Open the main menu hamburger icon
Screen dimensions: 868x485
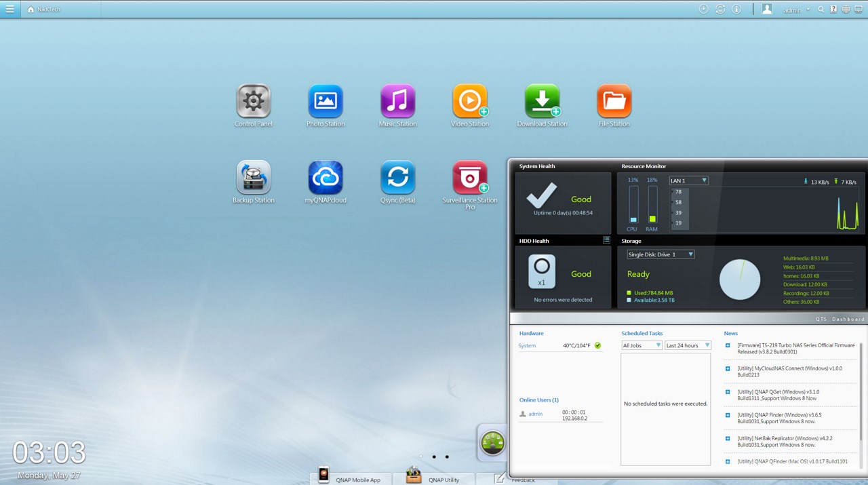coord(9,9)
